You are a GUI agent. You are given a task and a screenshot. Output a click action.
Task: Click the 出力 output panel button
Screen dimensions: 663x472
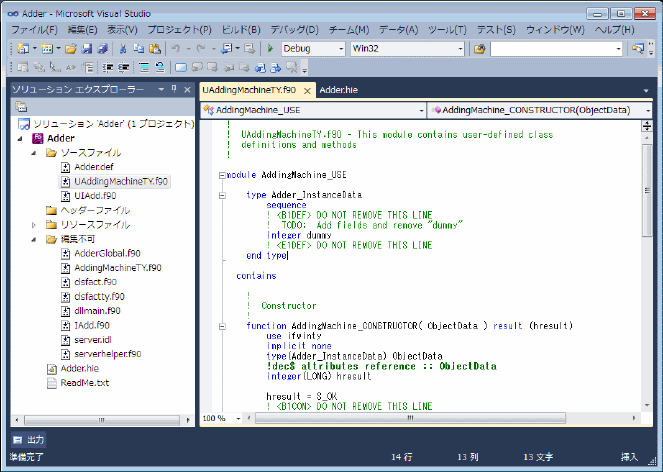(28, 439)
